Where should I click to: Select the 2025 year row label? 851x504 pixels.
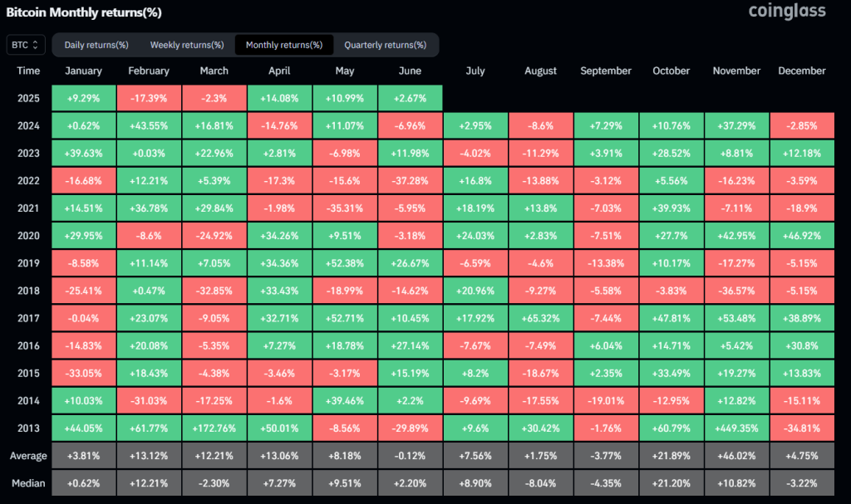(x=28, y=97)
